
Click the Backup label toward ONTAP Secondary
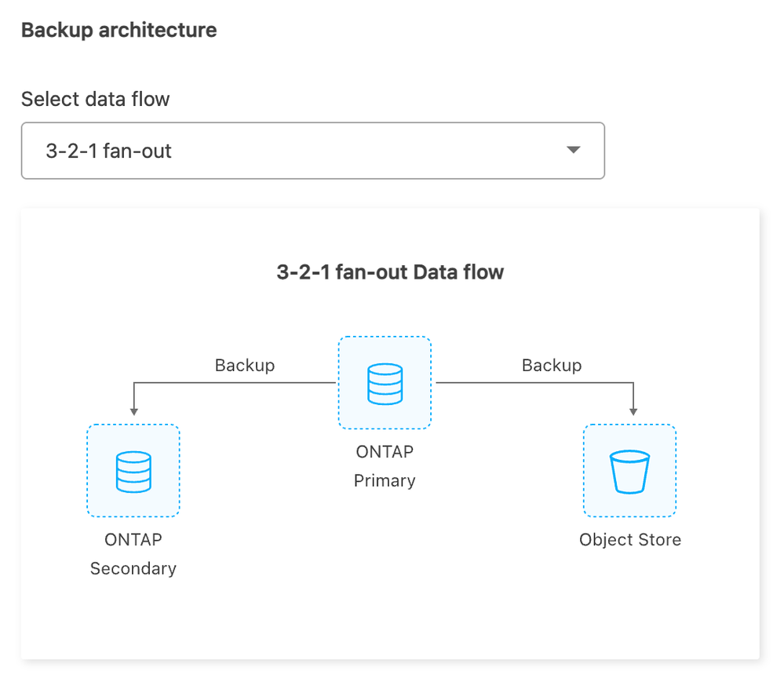point(245,366)
